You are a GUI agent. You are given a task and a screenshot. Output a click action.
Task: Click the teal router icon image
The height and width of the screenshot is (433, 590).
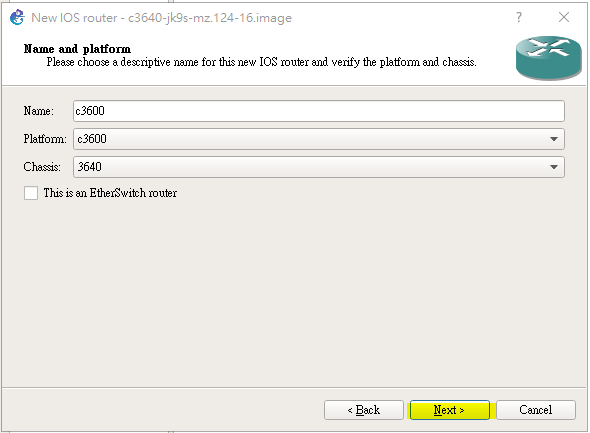[x=549, y=58]
